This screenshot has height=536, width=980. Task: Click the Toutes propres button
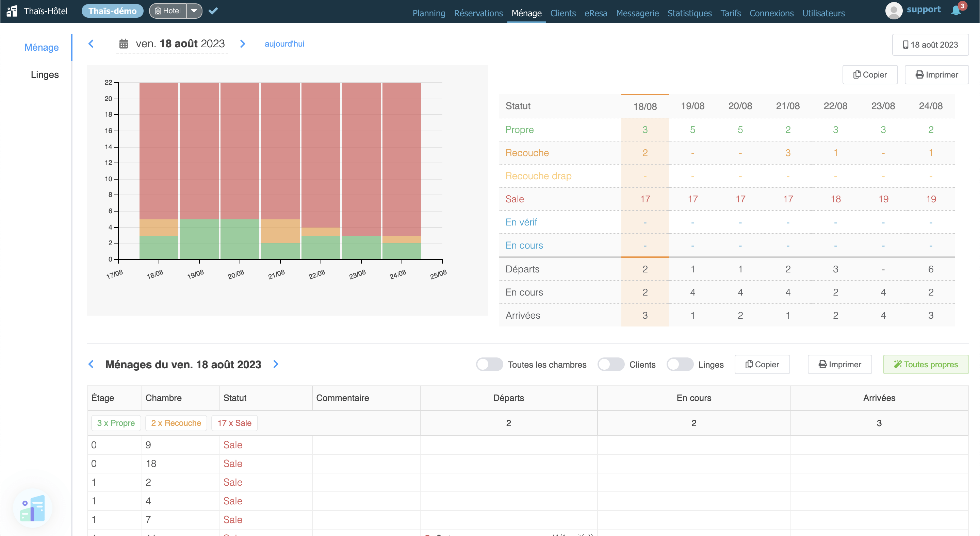(925, 364)
